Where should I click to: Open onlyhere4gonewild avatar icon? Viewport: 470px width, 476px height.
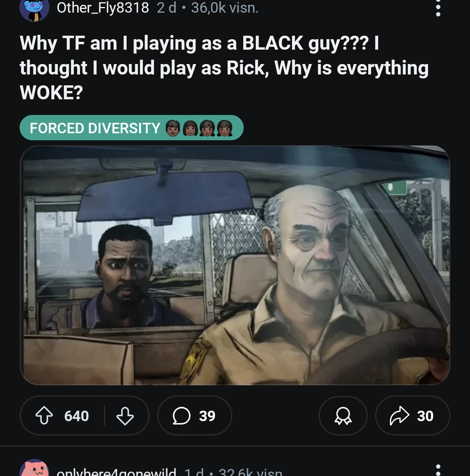(x=34, y=468)
